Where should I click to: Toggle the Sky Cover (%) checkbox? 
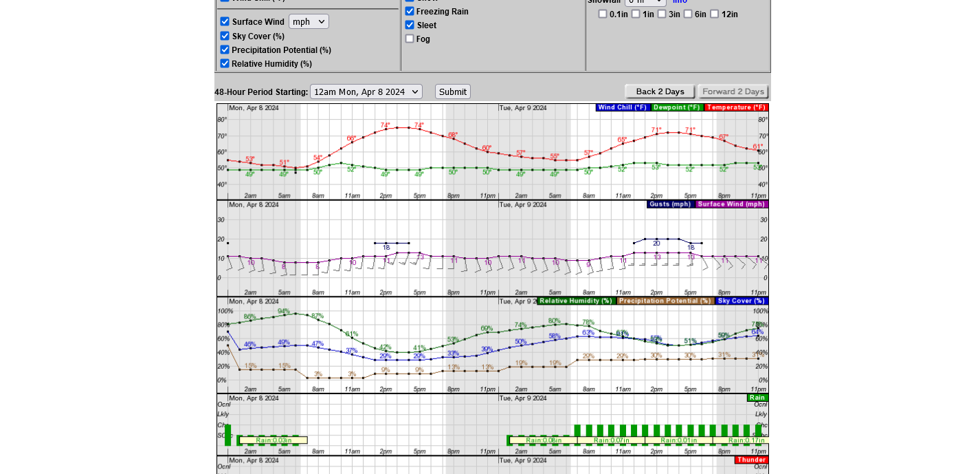click(225, 36)
